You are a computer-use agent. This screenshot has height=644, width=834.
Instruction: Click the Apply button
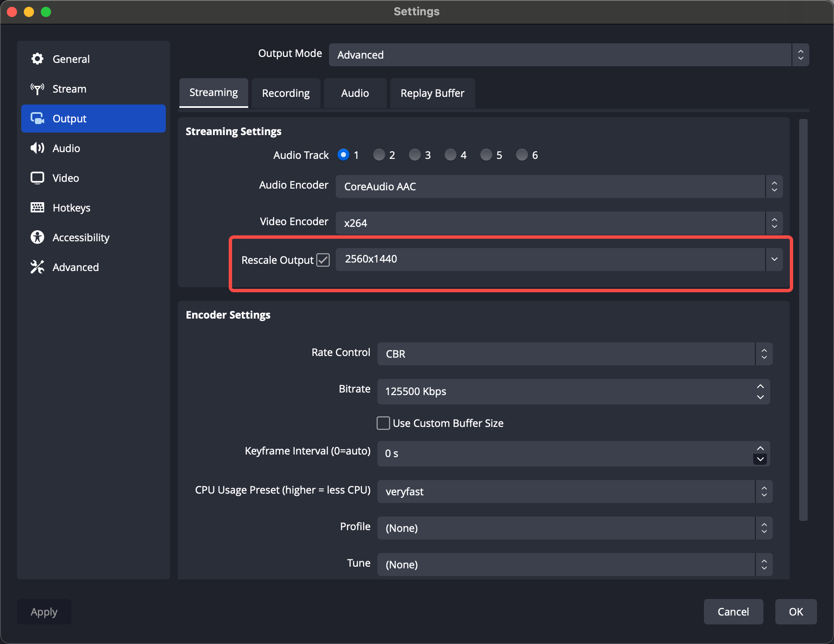coord(44,612)
